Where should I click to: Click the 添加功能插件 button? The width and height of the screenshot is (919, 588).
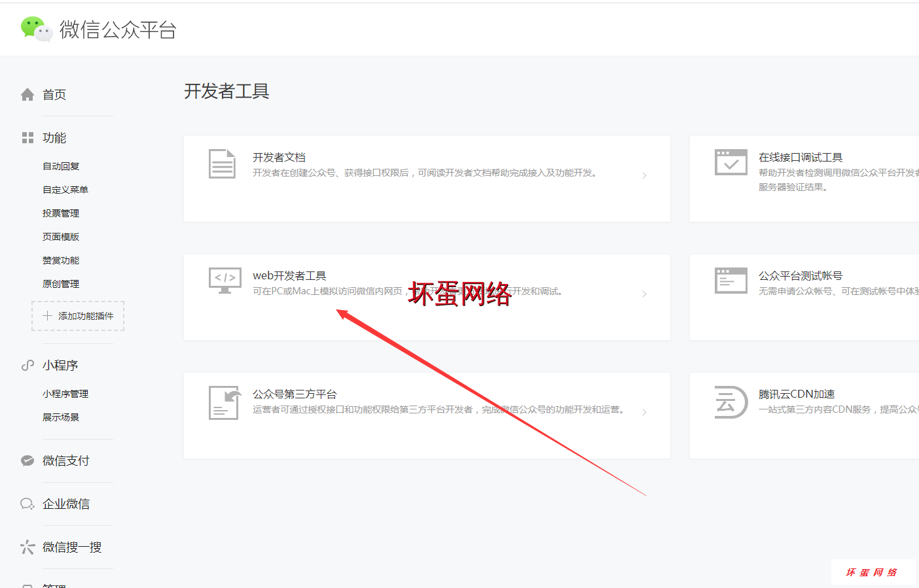(78, 316)
